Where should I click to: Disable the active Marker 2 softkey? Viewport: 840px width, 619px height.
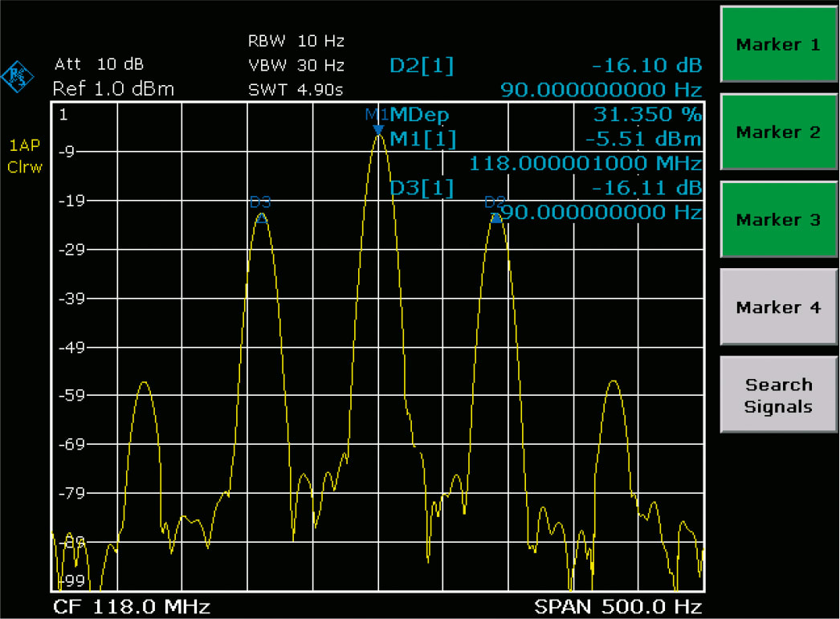[777, 132]
